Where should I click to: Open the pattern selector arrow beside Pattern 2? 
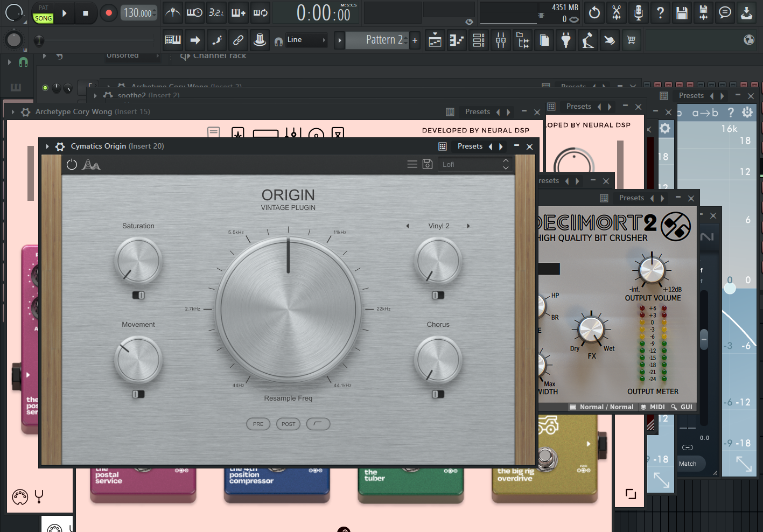point(339,40)
